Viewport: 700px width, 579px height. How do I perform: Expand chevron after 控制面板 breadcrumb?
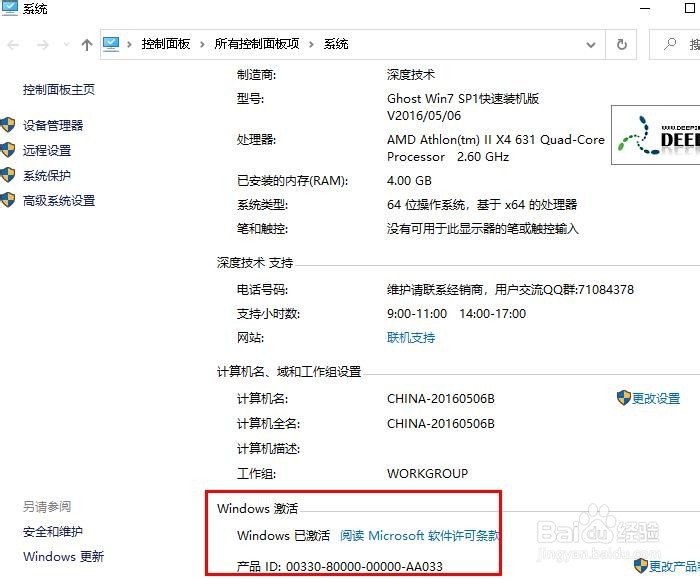point(202,44)
